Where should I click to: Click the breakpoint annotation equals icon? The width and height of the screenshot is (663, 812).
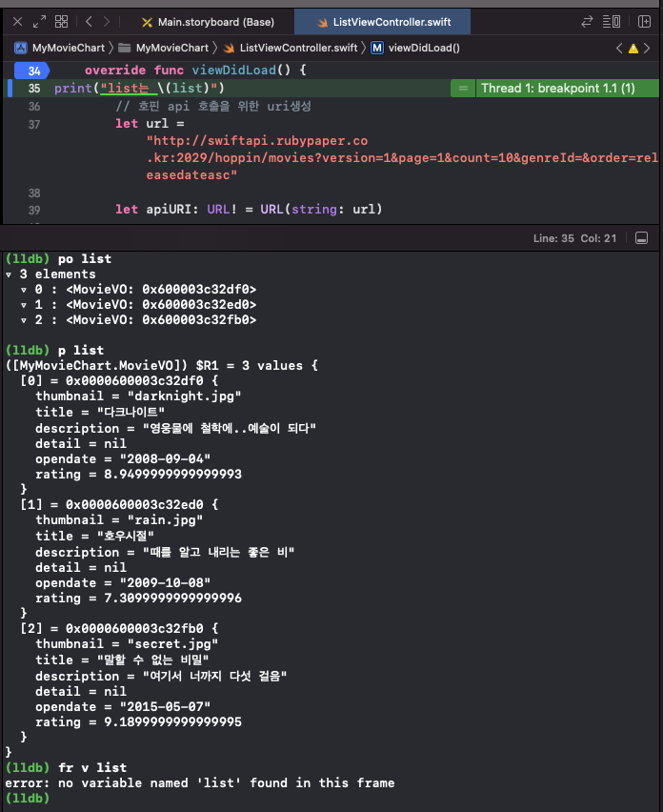(463, 89)
